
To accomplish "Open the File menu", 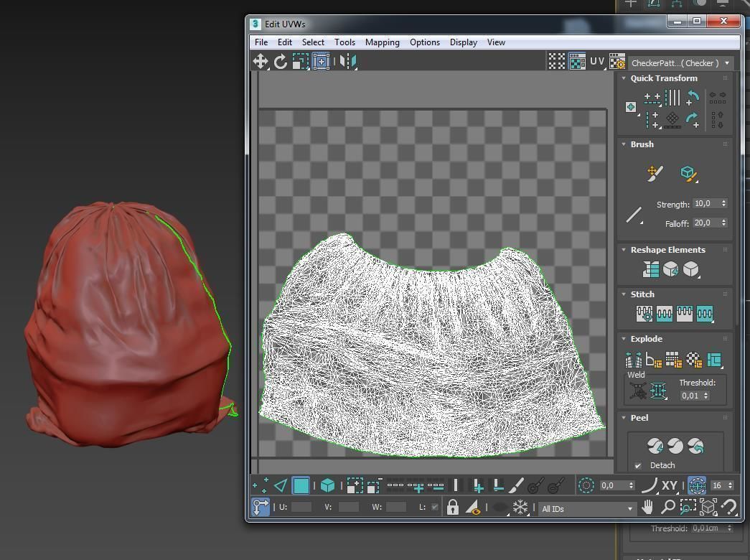I will [x=261, y=42].
